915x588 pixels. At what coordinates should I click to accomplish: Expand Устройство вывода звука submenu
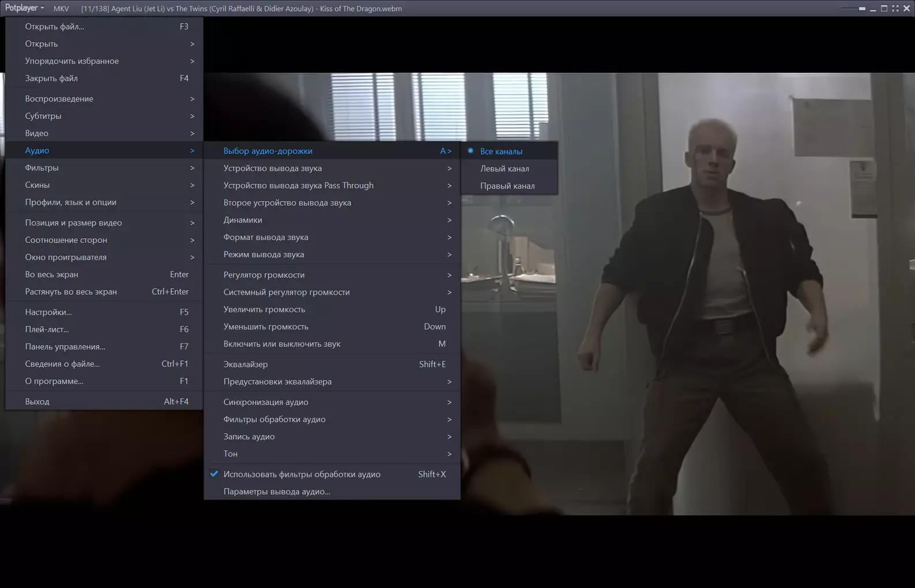332,168
